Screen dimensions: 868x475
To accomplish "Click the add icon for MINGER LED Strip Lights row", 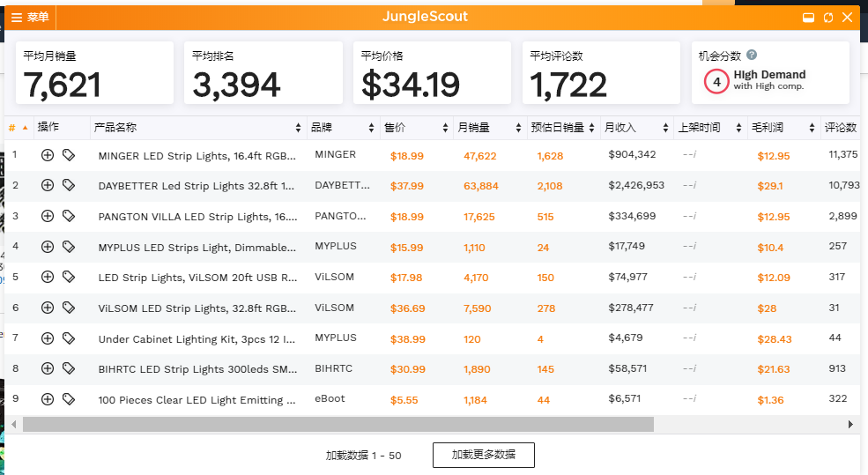I will (48, 155).
